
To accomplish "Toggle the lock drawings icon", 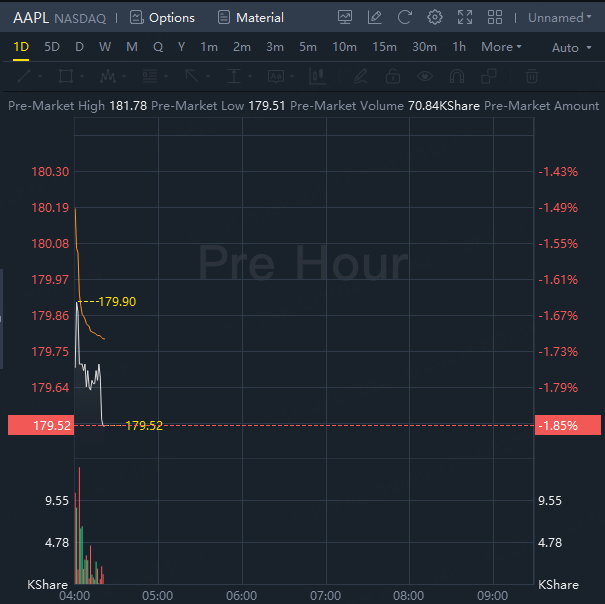I will pyautogui.click(x=393, y=76).
